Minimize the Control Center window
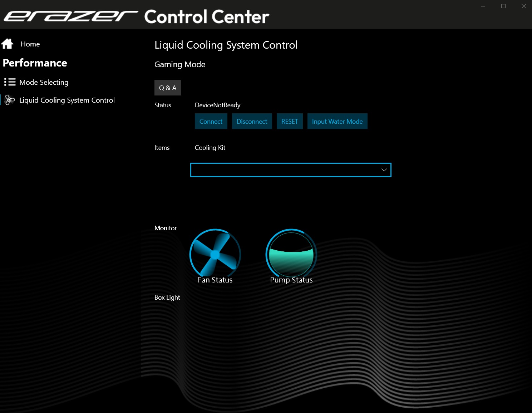 tap(483, 6)
